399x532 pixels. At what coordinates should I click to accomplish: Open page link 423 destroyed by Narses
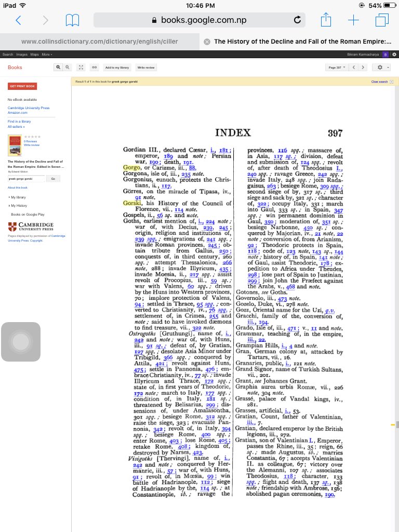197,453
